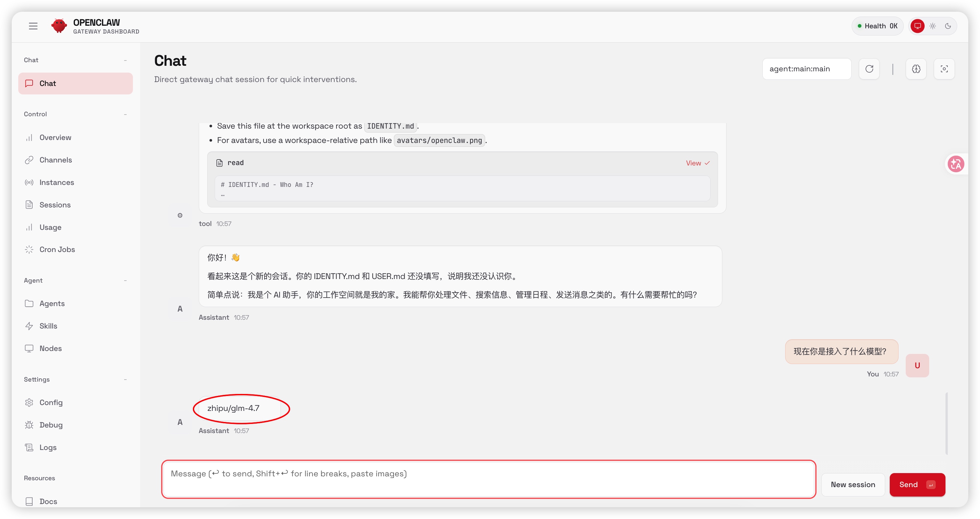The width and height of the screenshot is (980, 519).
Task: Click the hamburger menu icon
Action: pos(33,26)
